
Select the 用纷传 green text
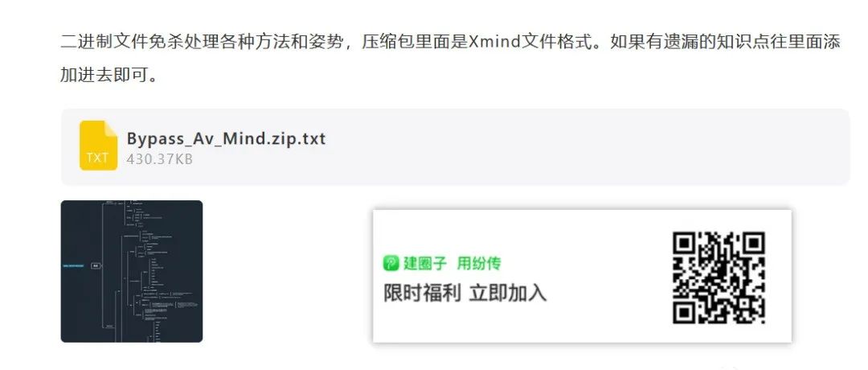[479, 263]
